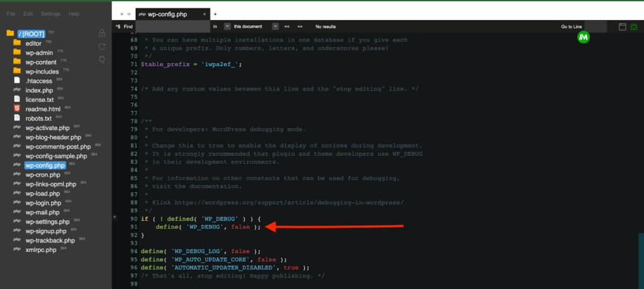This screenshot has height=289, width=644.
Task: Open wp-config-sample.php in the file tree
Action: [x=56, y=156]
